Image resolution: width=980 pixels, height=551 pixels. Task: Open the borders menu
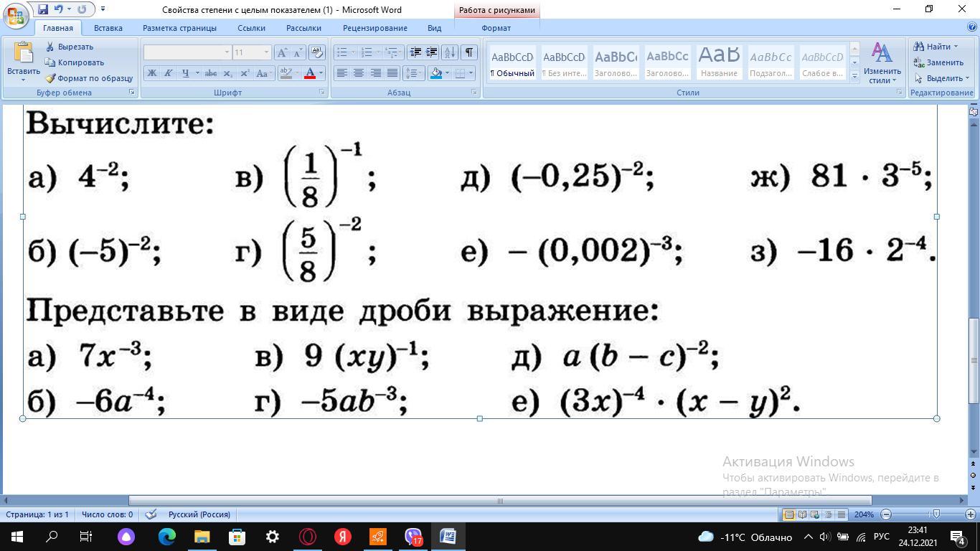pyautogui.click(x=461, y=73)
